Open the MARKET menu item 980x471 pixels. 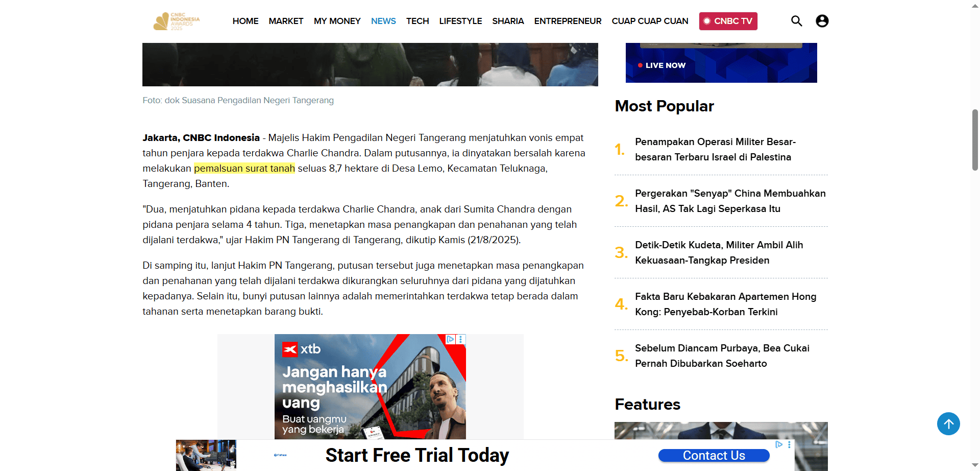coord(286,21)
